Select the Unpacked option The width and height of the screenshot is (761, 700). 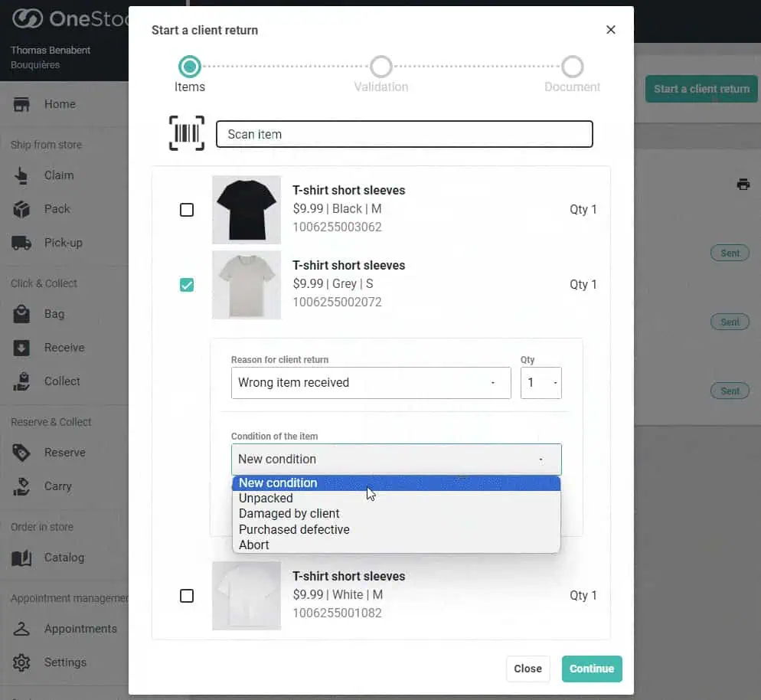[x=396, y=499]
